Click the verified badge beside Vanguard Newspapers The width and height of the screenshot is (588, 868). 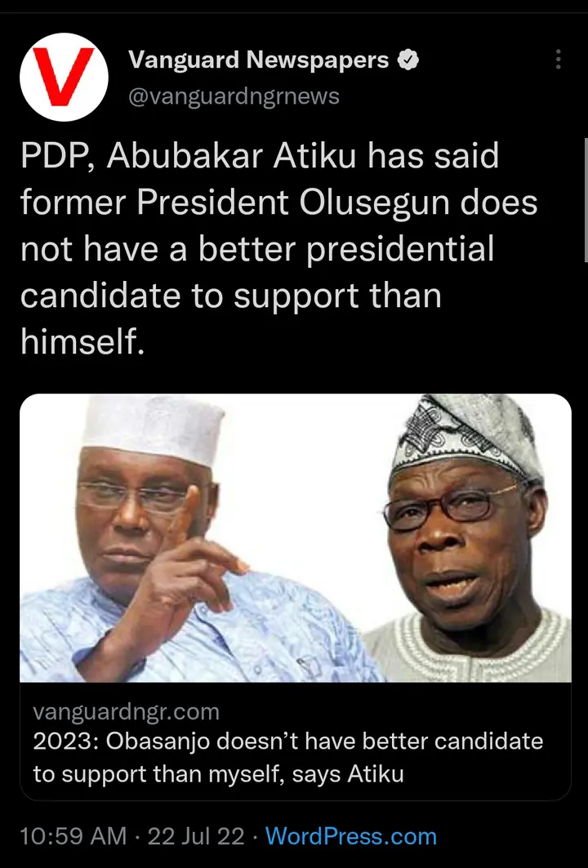pyautogui.click(x=408, y=60)
